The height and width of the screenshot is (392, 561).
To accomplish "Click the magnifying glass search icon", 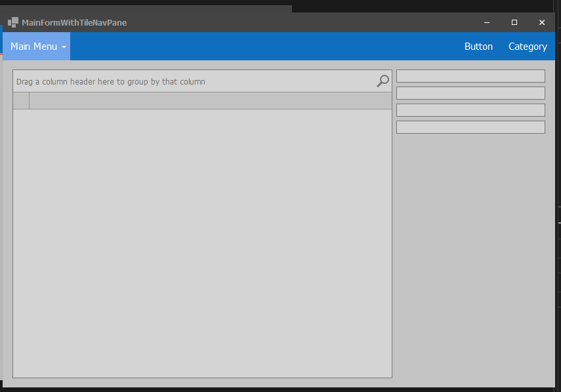I will pos(383,81).
